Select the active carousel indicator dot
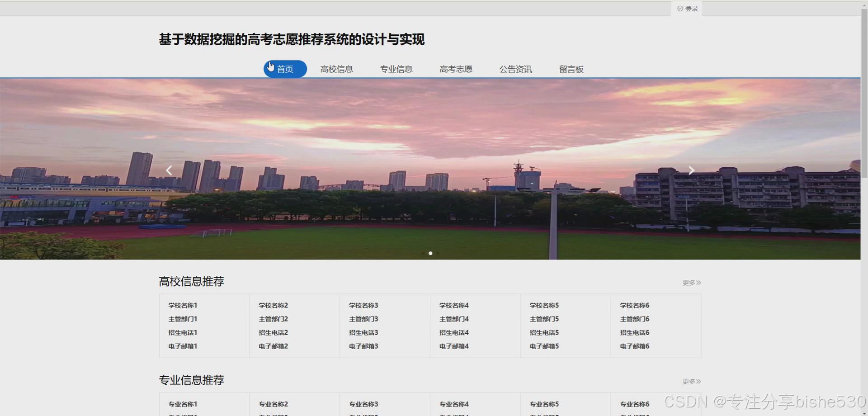Screen dimensions: 868x416 point(430,253)
